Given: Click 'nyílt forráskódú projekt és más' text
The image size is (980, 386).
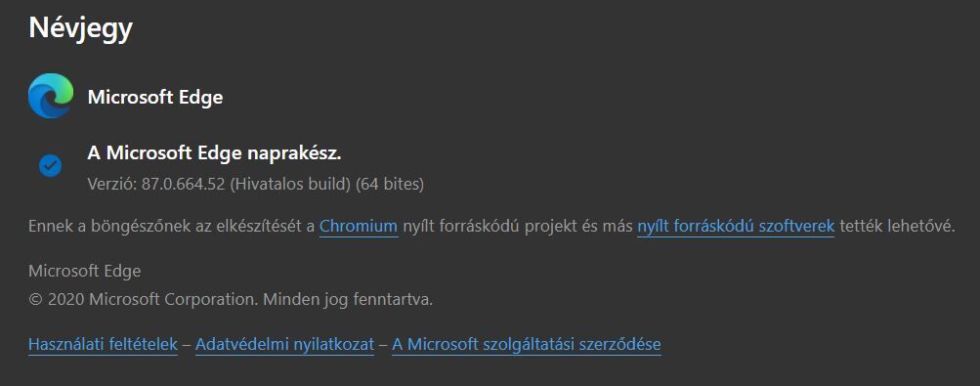Looking at the screenshot, I should click(518, 226).
